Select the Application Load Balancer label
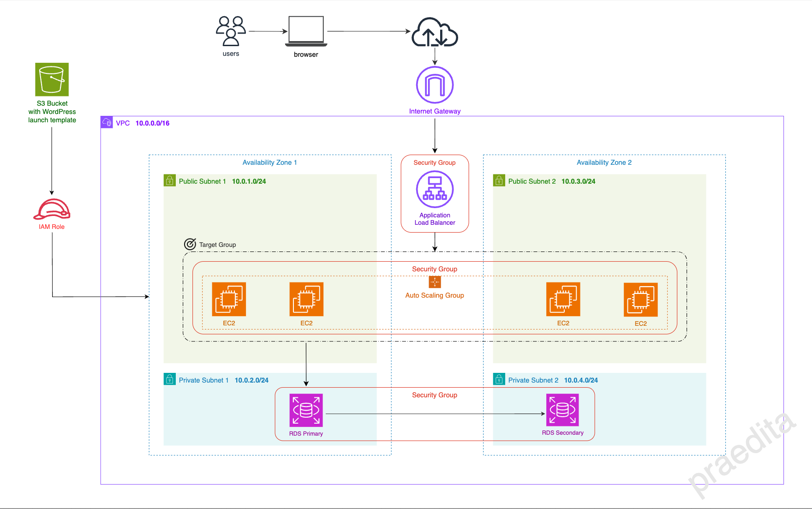This screenshot has width=812, height=509. (x=435, y=219)
